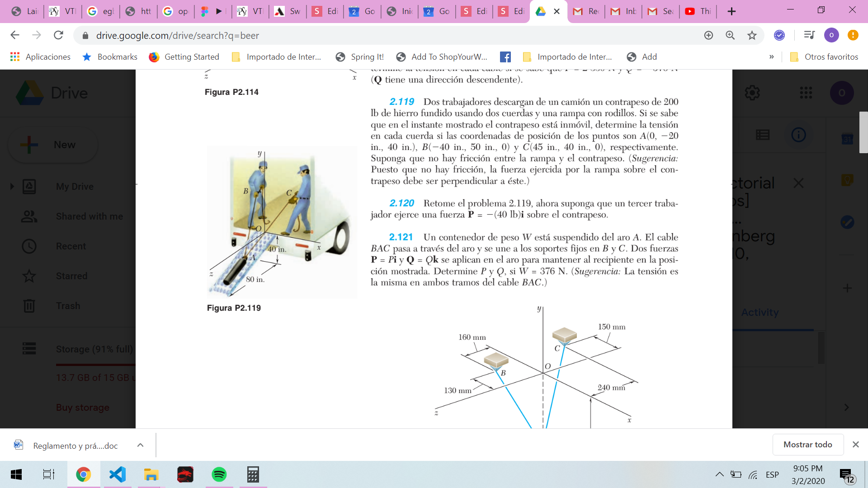Bookmark this page with the star icon
The height and width of the screenshot is (488, 868).
pyautogui.click(x=752, y=35)
